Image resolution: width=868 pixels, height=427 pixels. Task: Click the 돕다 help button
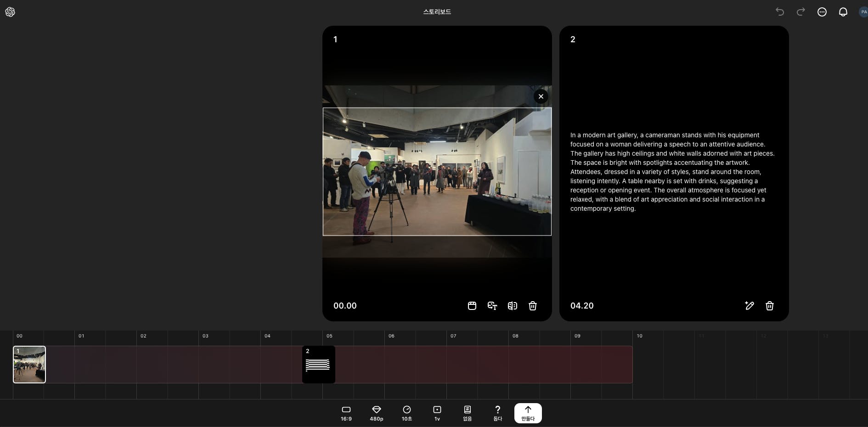pos(498,413)
